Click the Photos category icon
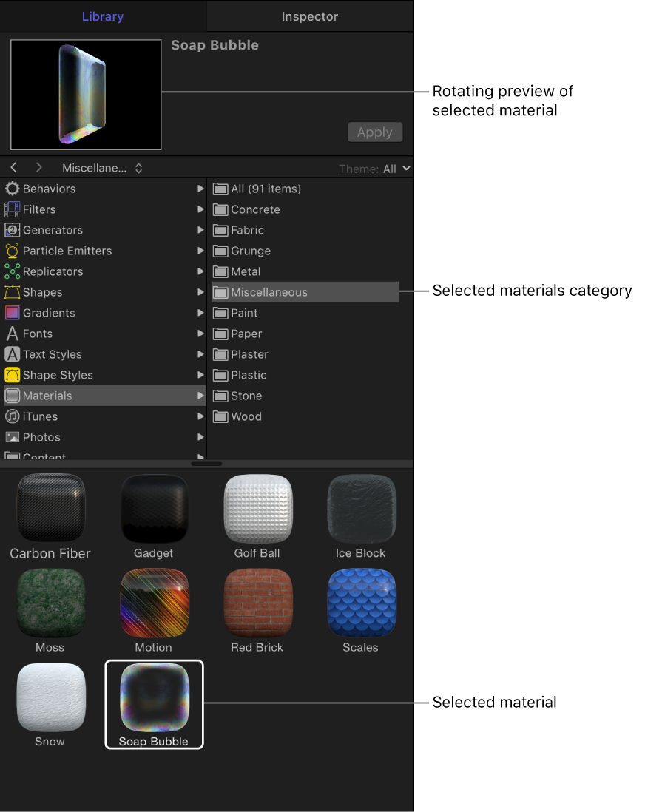The width and height of the screenshot is (645, 812). (13, 437)
